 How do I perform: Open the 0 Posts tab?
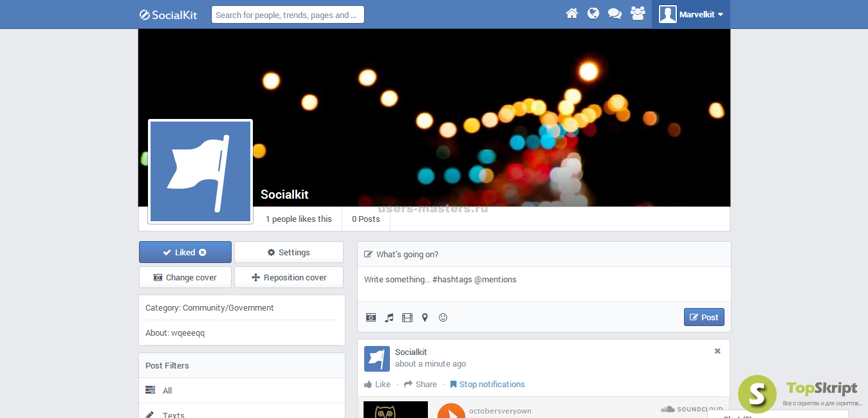coord(366,219)
